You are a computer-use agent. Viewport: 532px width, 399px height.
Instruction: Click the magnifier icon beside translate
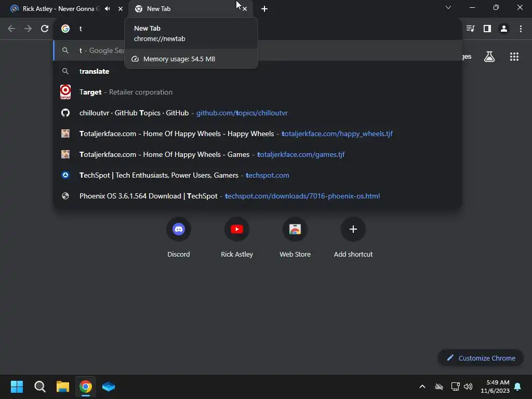tap(65, 71)
